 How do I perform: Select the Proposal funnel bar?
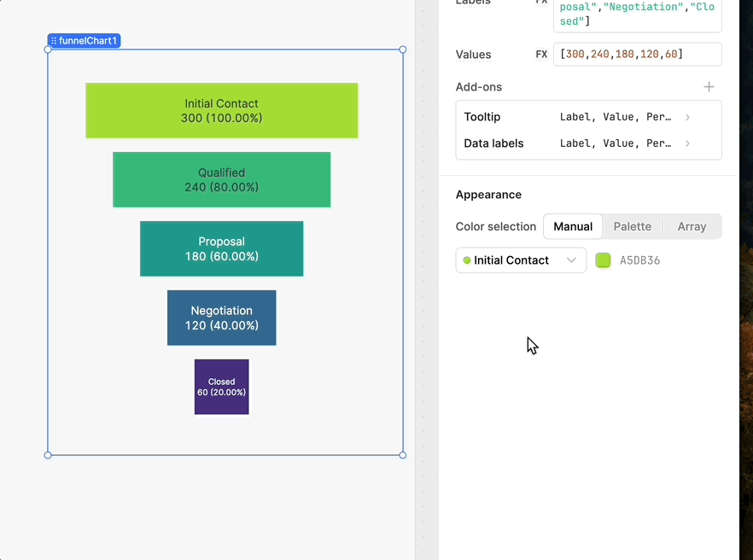[x=221, y=248]
